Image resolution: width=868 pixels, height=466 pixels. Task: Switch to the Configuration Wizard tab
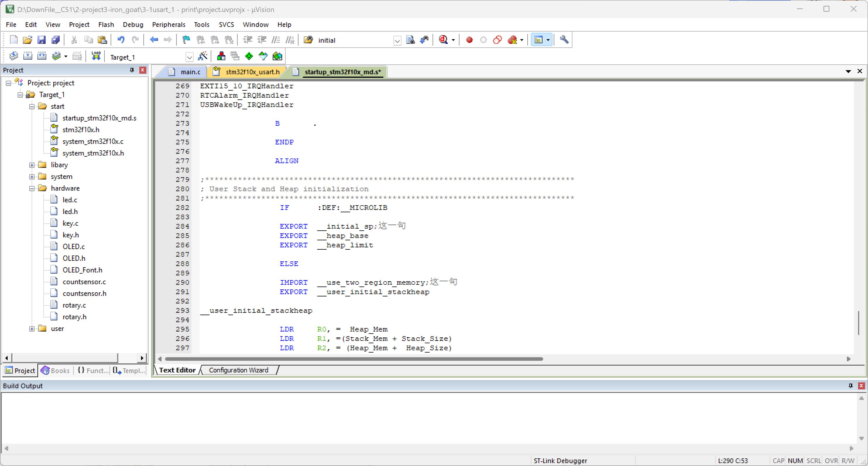[238, 370]
